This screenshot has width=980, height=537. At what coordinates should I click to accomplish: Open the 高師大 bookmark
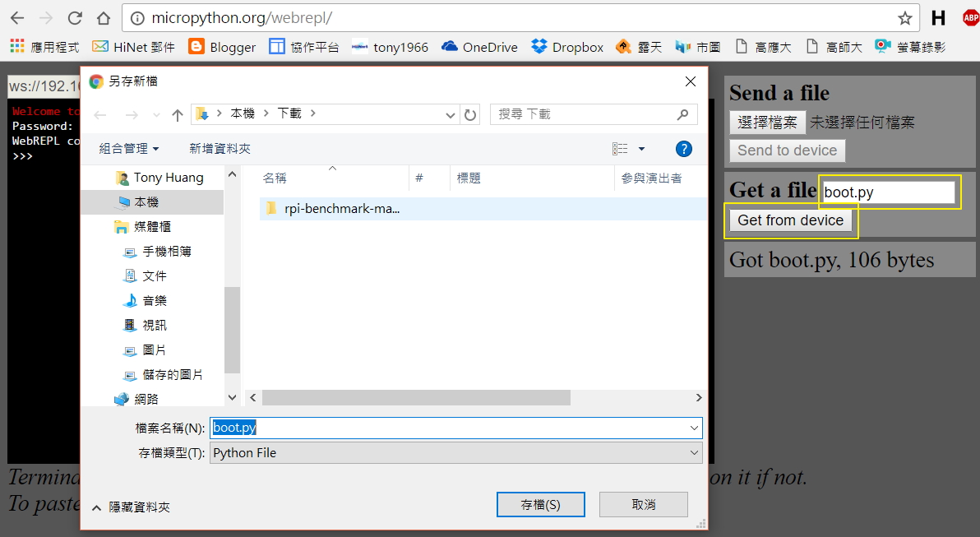[834, 47]
